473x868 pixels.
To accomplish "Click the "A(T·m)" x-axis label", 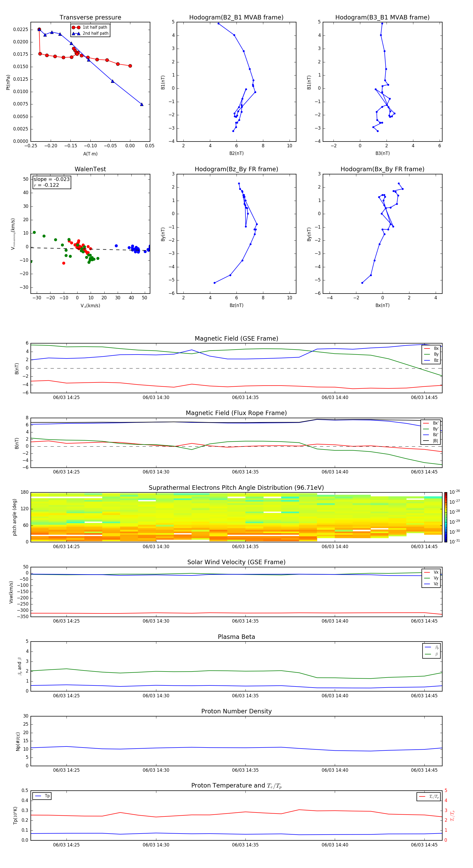I will click(x=90, y=154).
